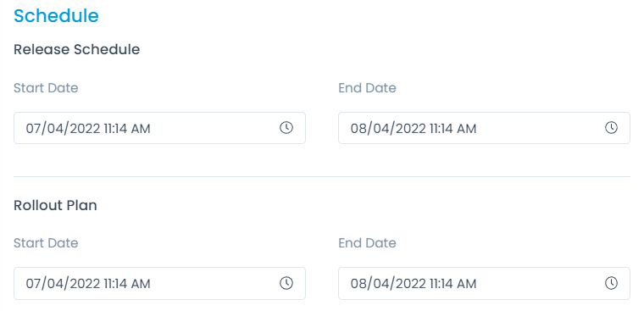Click Start Date label under Rollout Plan
644x311 pixels.
click(x=46, y=243)
